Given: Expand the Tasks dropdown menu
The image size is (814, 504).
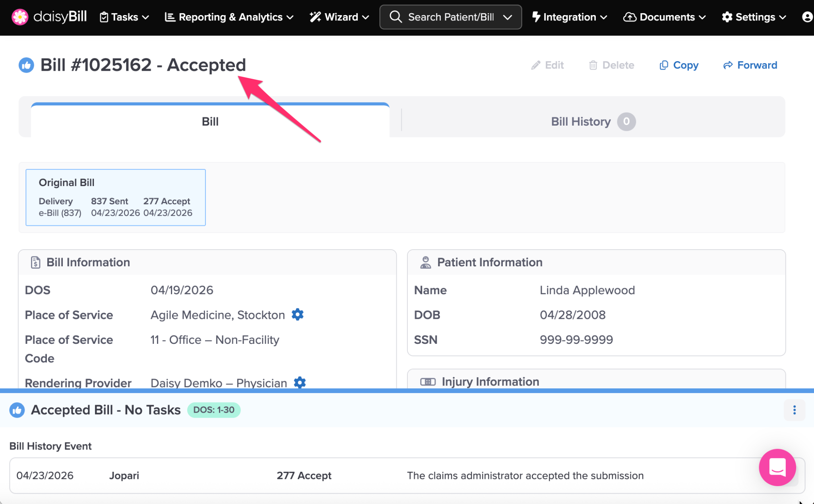Looking at the screenshot, I should coord(124,17).
